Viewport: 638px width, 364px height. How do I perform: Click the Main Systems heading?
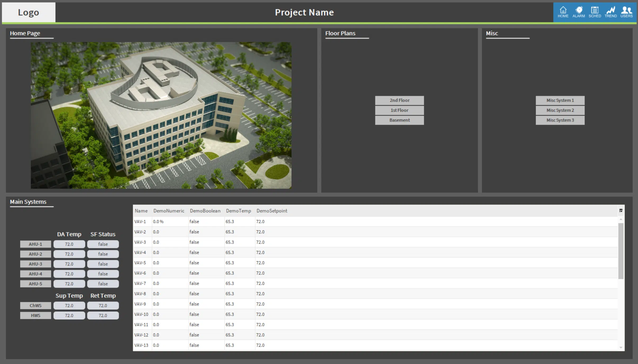pyautogui.click(x=28, y=202)
